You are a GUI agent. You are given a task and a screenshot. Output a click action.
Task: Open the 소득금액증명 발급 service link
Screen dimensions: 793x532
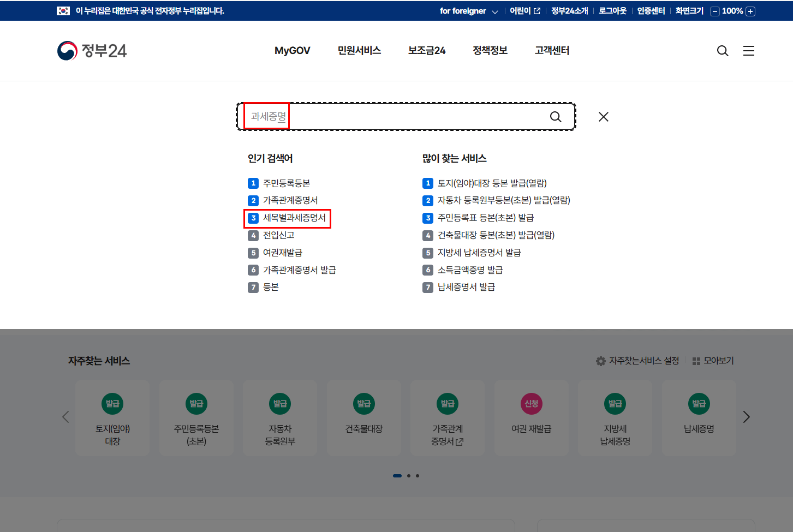[x=470, y=270]
